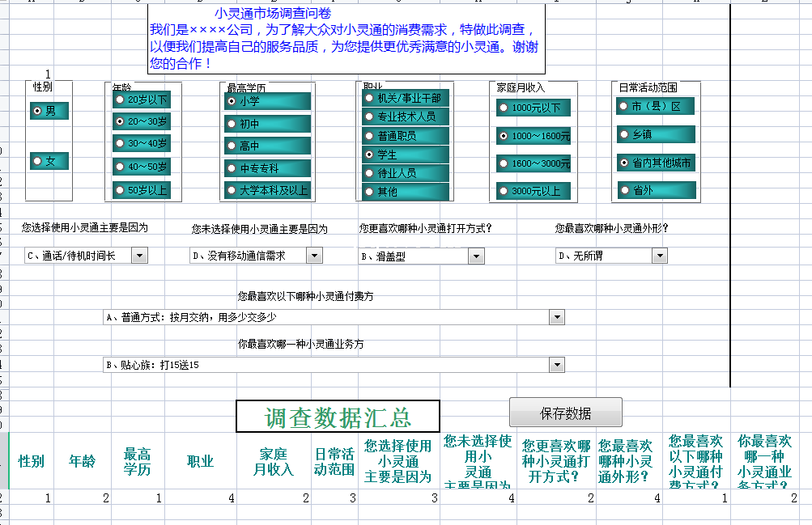
Task: Select the 职业 column header cell
Action: 200,461
